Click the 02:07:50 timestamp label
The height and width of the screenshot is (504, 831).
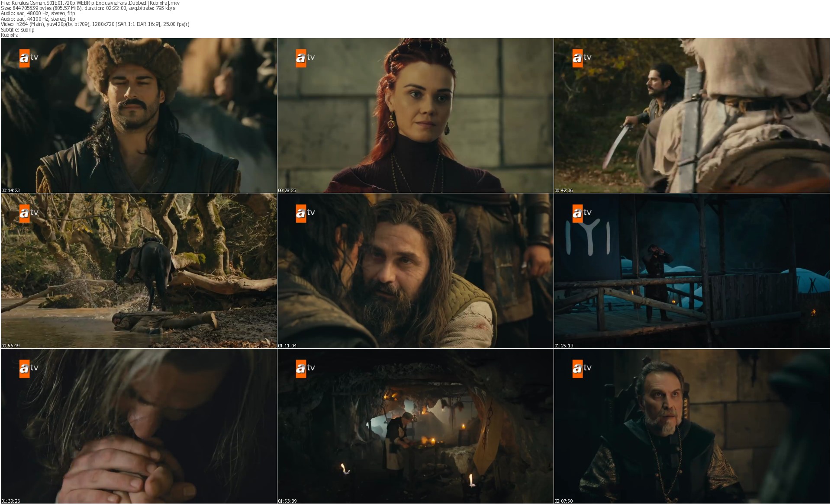click(x=564, y=501)
